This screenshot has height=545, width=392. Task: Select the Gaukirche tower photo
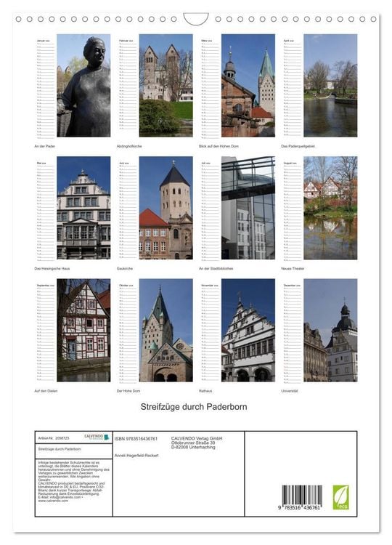click(166, 208)
